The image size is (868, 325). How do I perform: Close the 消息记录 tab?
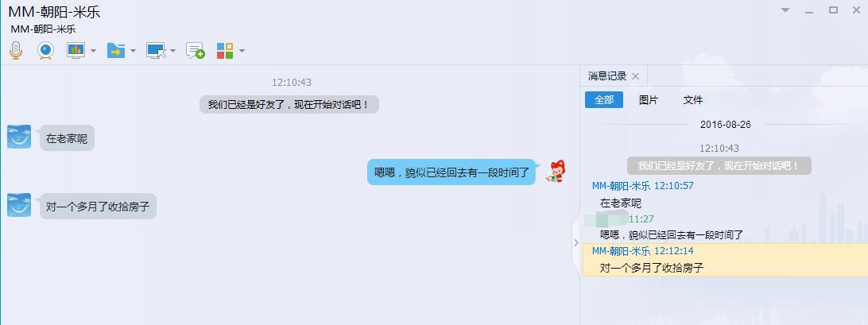pos(636,76)
